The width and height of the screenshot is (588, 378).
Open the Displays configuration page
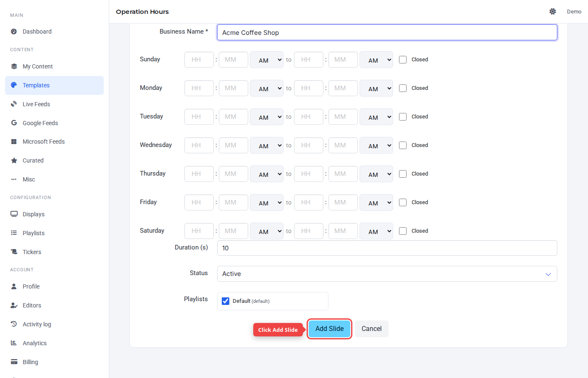[x=54, y=214]
